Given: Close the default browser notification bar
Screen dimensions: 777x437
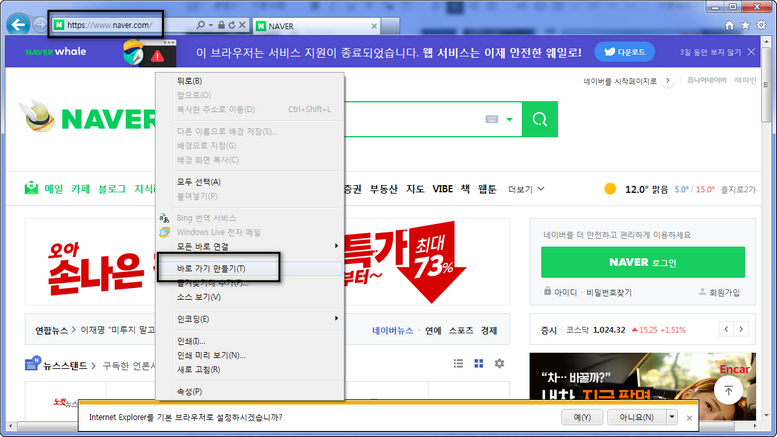Looking at the screenshot, I should [689, 418].
